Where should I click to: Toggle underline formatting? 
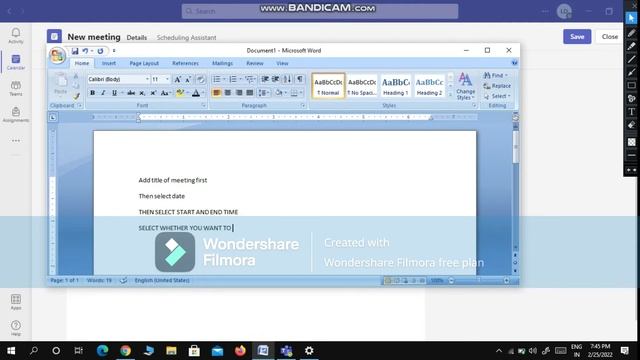click(x=114, y=93)
